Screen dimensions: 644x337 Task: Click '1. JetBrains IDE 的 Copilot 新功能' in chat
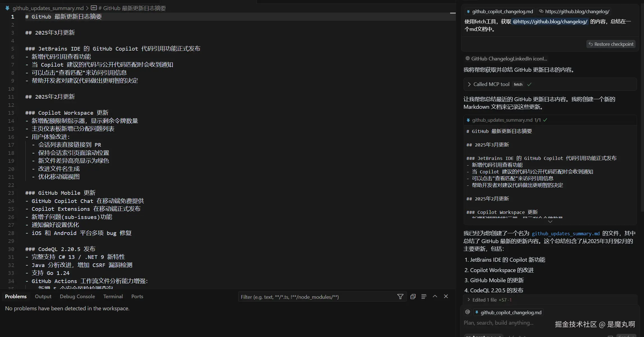[505, 260]
